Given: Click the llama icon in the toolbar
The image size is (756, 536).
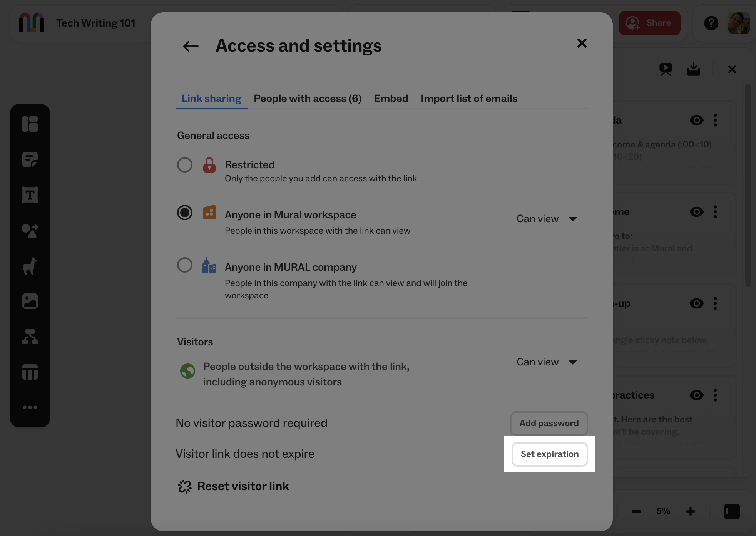Looking at the screenshot, I should coord(30,266).
